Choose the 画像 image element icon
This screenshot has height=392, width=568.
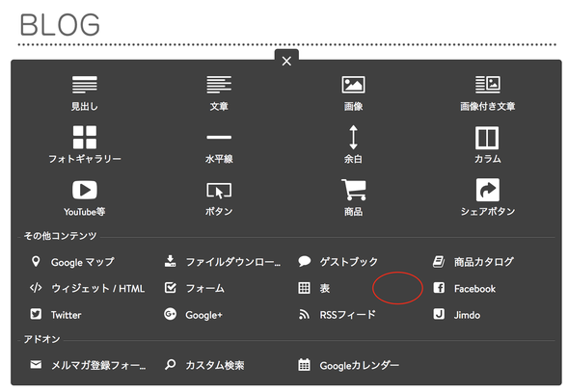pos(353,85)
